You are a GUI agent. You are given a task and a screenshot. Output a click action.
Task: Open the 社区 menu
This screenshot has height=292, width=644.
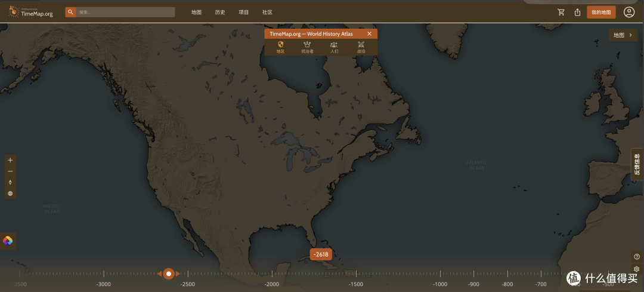(x=267, y=13)
